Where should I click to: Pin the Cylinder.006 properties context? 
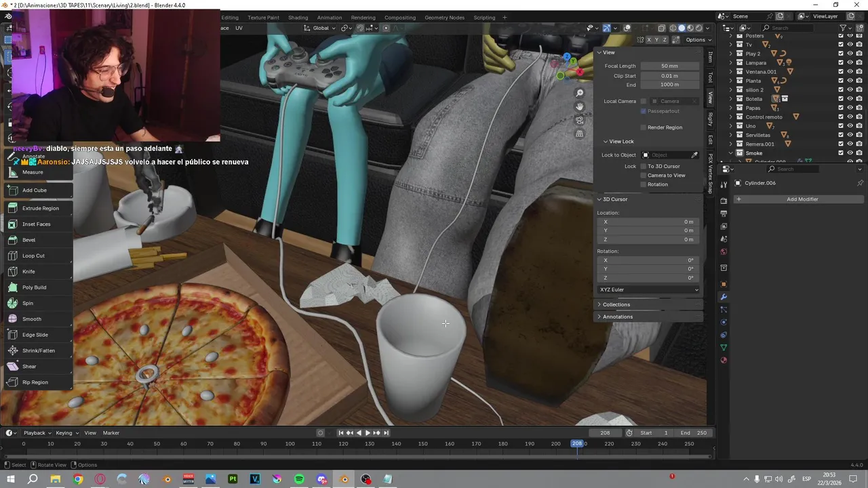click(x=860, y=183)
